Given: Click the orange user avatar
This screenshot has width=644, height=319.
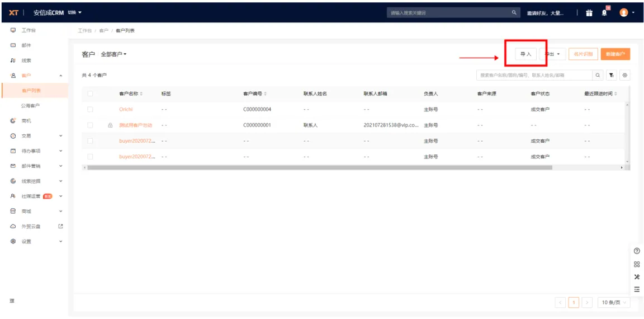Looking at the screenshot, I should click(624, 13).
